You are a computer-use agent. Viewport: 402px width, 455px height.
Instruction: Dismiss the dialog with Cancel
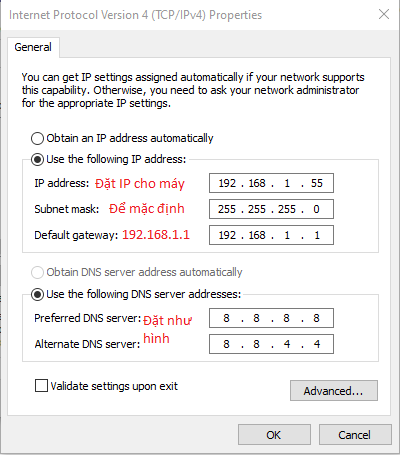tap(355, 435)
